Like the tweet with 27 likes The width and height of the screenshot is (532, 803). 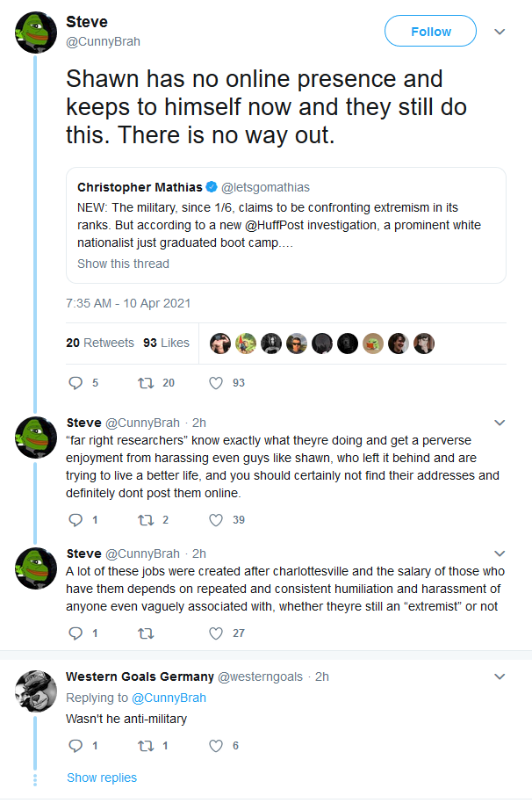(216, 633)
